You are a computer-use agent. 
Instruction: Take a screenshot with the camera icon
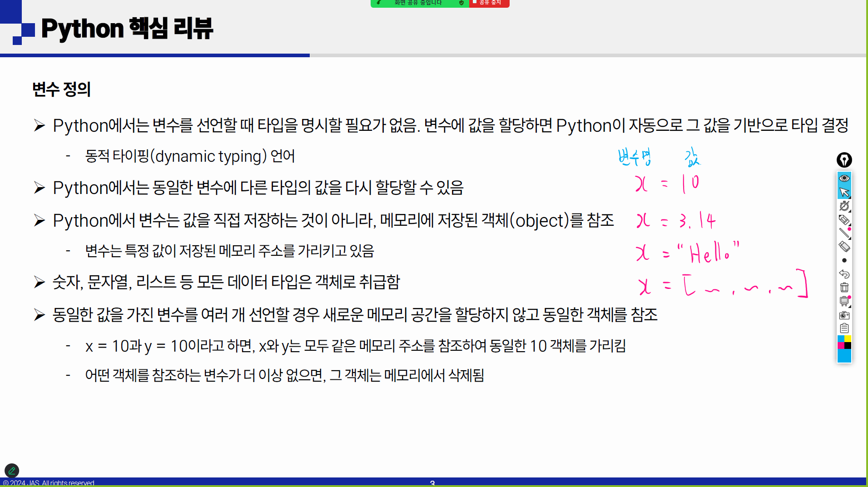coord(844,315)
